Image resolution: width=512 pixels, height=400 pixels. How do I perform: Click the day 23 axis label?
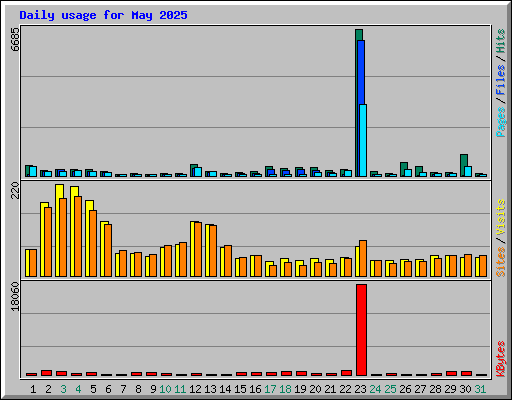[360, 389]
